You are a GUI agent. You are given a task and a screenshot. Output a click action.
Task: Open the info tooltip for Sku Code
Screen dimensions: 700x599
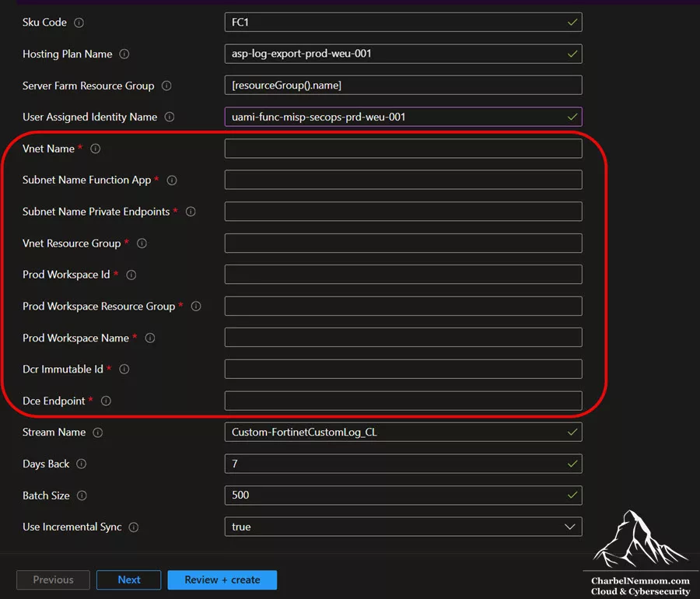coord(79,23)
